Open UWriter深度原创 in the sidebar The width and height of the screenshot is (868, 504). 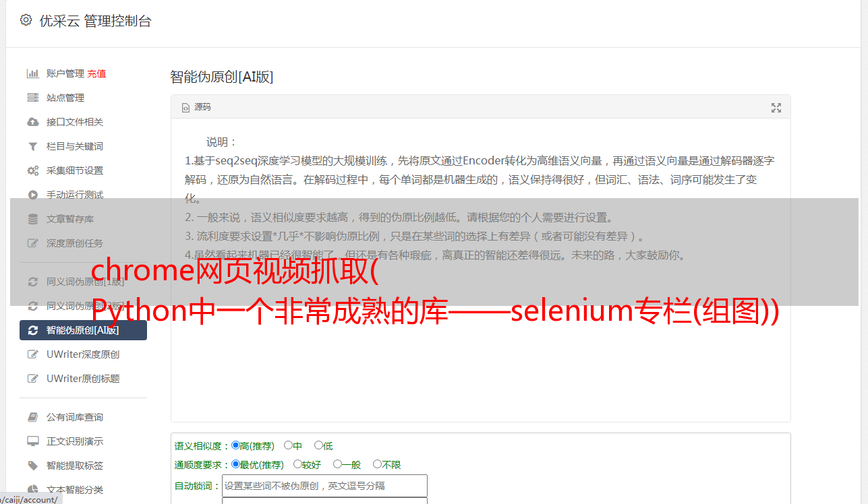83,354
